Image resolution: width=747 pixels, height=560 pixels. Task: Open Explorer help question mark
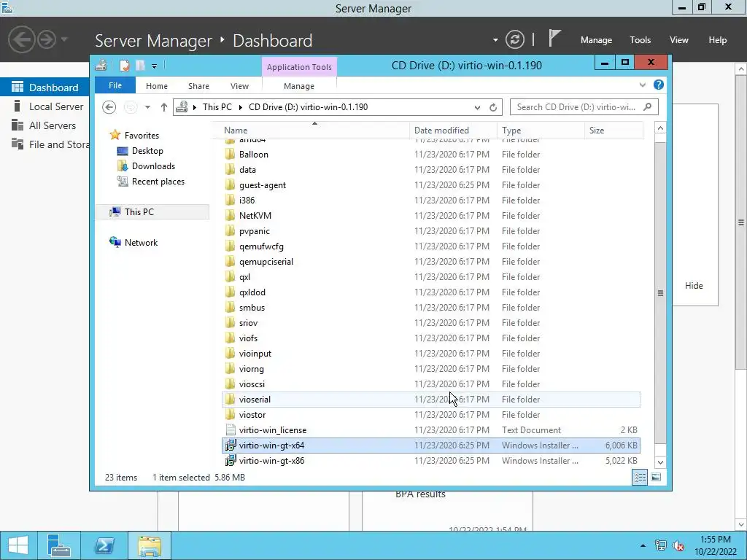tap(659, 85)
